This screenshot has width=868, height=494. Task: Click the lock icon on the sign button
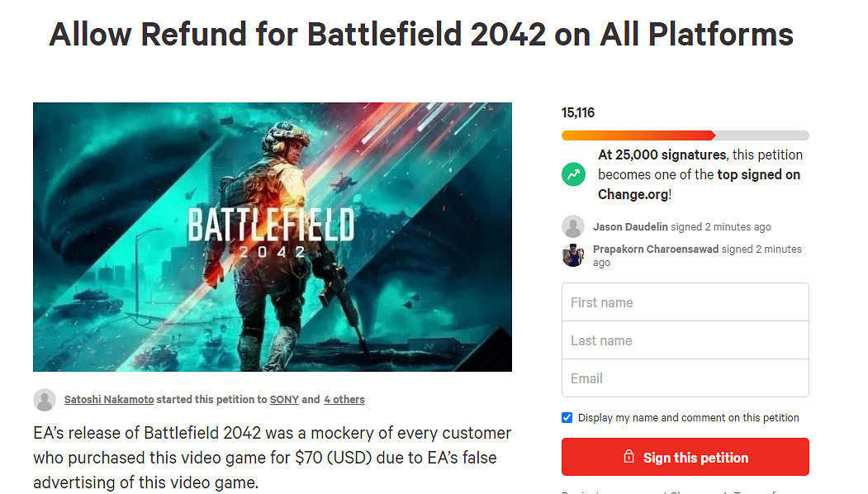(629, 457)
